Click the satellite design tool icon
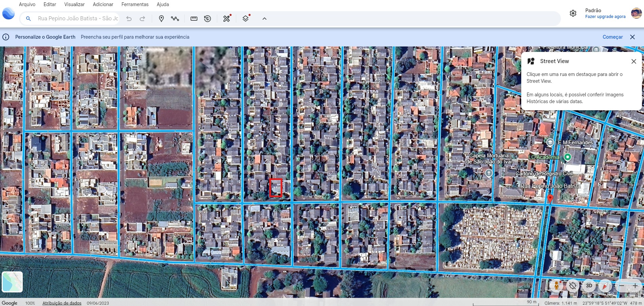Screen dimensions: 644x306 227,19
